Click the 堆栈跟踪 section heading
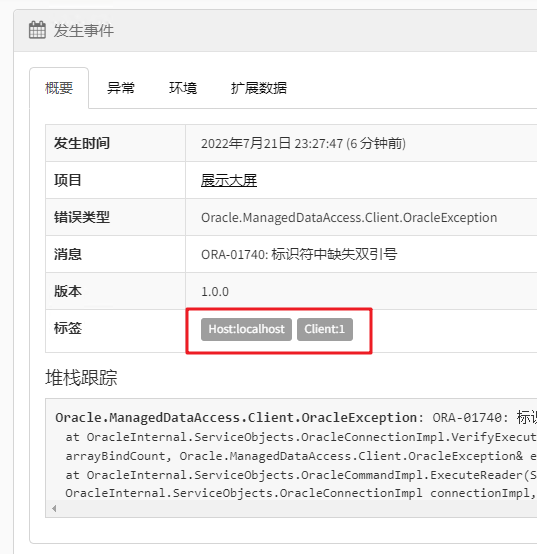Viewport: 537px width, 554px height. [x=81, y=378]
